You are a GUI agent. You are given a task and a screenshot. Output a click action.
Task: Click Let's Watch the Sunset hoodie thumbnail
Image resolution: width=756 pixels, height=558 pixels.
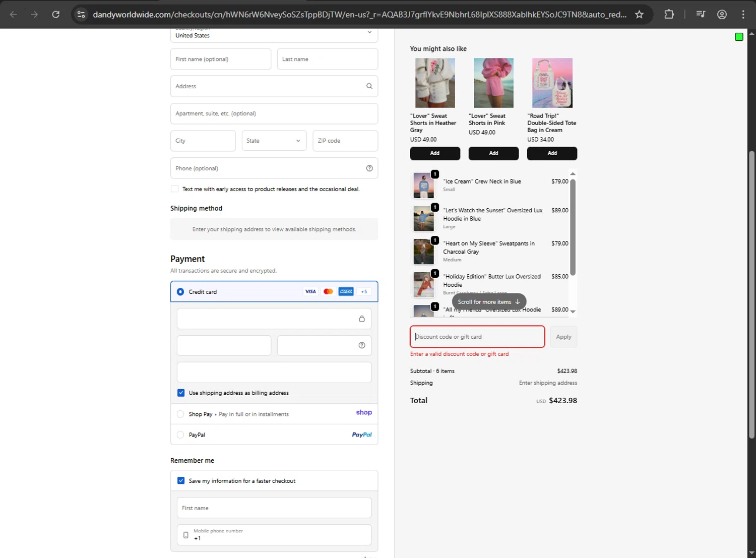pos(423,218)
